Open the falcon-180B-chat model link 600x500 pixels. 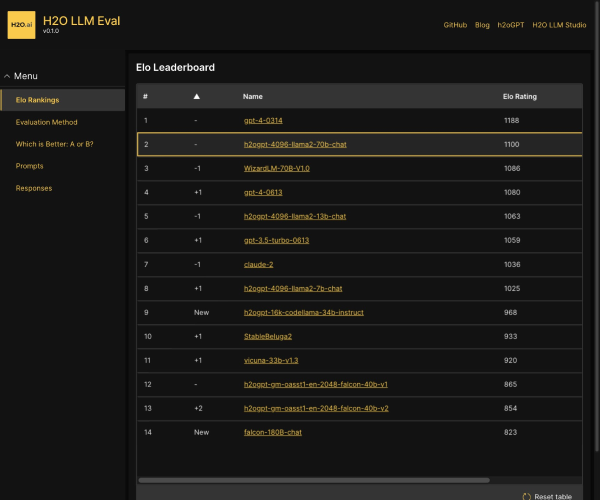272,432
